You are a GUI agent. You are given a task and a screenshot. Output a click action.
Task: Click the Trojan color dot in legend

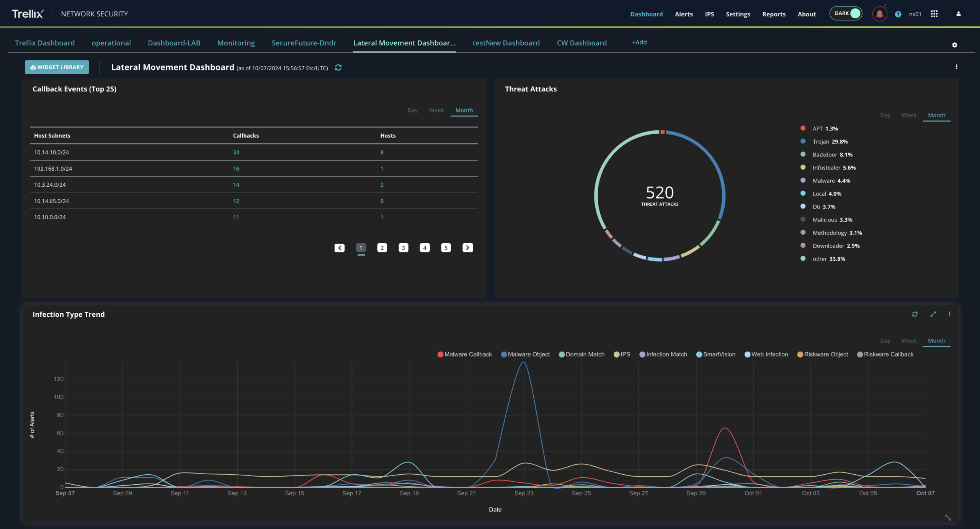[803, 141]
